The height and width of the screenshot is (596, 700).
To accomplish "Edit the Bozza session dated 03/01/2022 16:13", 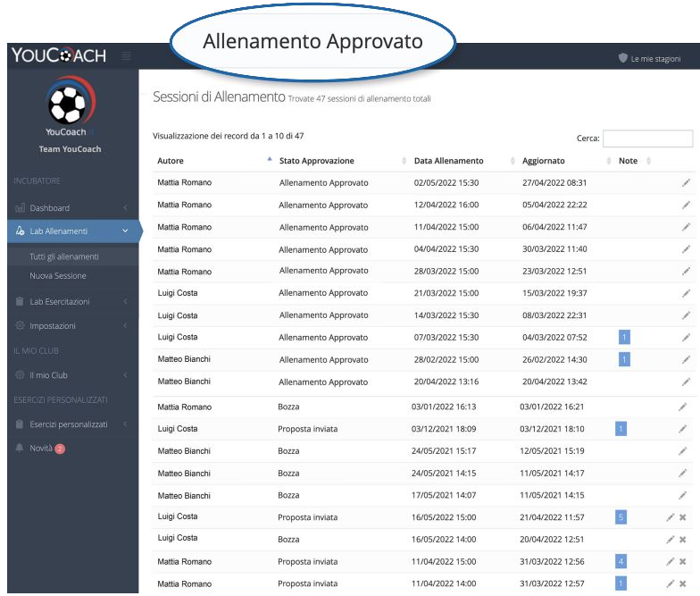I will tap(682, 407).
